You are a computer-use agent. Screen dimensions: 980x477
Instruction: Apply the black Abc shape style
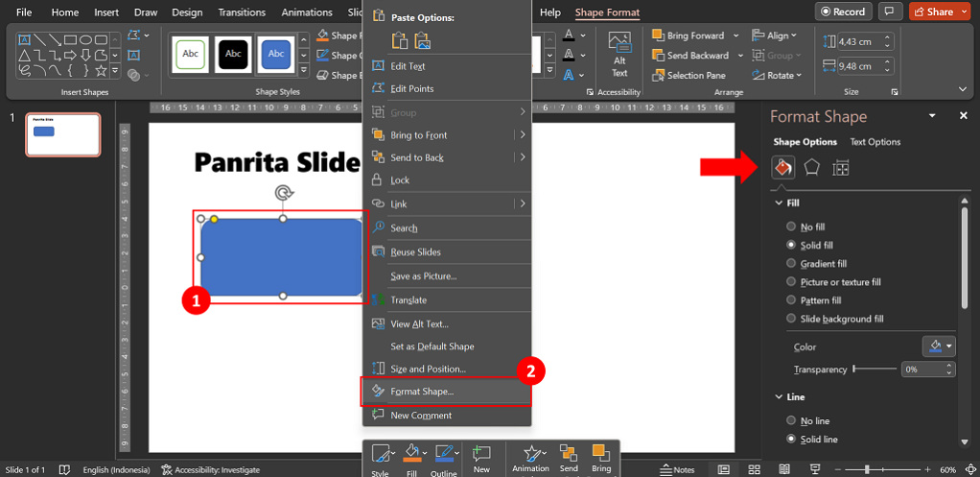(x=233, y=55)
